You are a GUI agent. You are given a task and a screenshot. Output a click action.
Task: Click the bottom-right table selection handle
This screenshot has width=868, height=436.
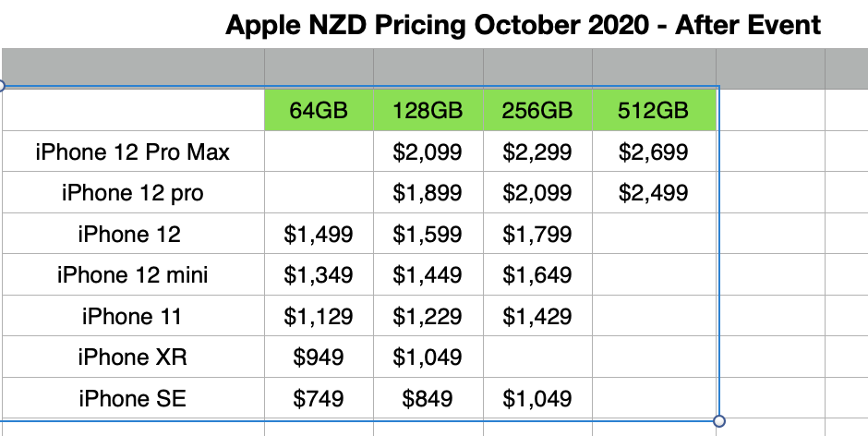[719, 420]
